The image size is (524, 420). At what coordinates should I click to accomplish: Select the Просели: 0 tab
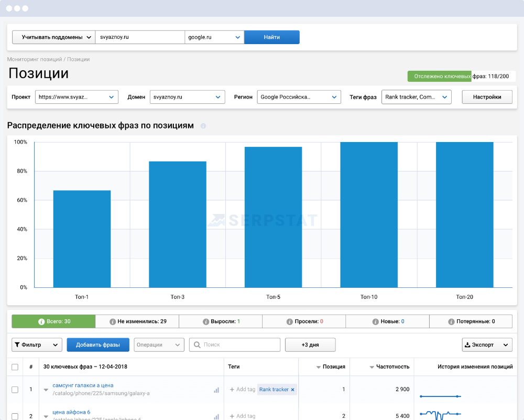[304, 321]
